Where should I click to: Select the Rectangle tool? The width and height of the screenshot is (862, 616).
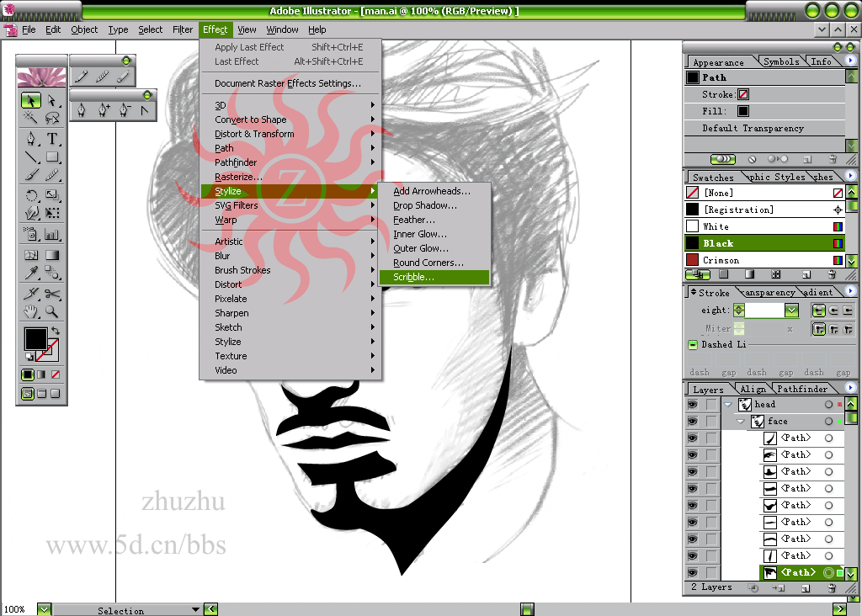tap(52, 157)
